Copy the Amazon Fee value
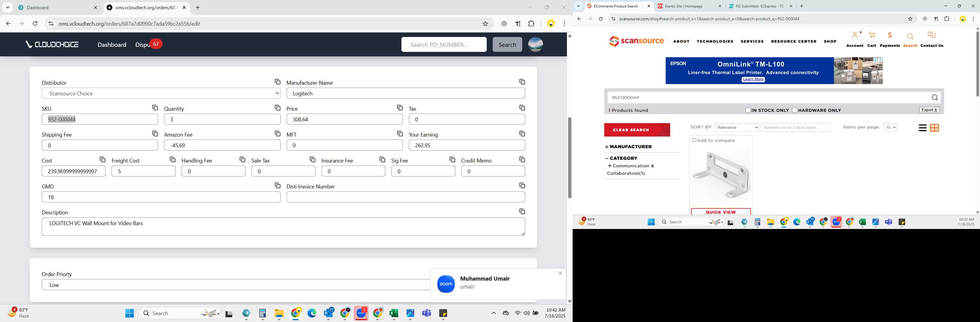The image size is (980, 322). 277,134
